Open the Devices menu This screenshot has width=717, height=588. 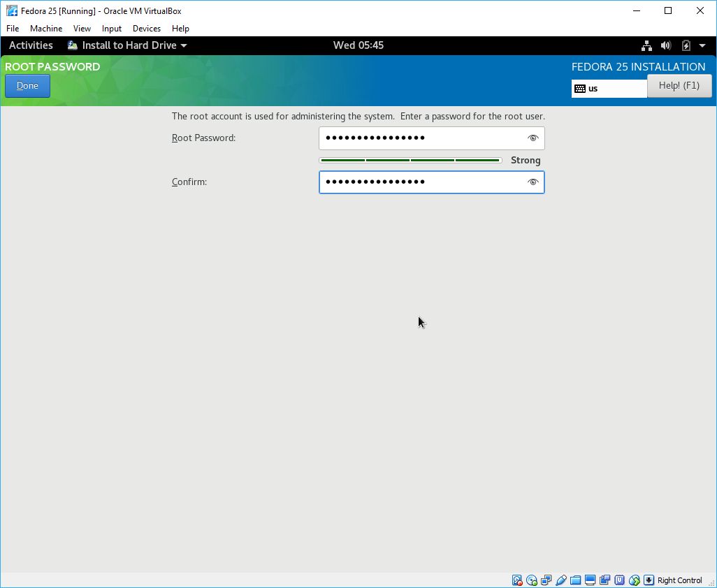[146, 29]
